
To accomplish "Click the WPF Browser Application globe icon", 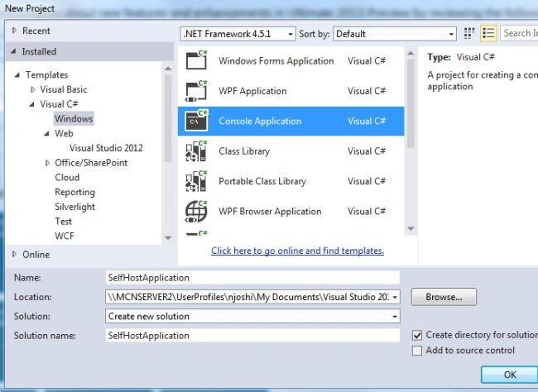I will point(196,211).
